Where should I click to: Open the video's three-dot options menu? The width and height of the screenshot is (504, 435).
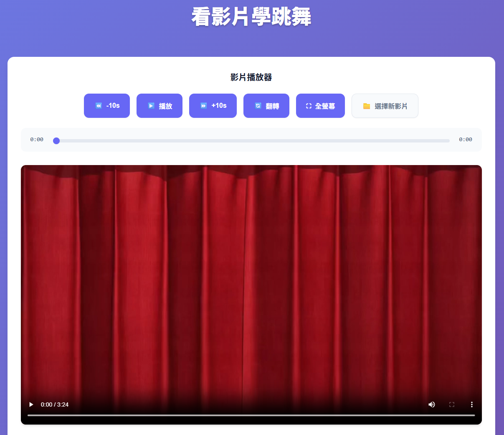tap(472, 404)
